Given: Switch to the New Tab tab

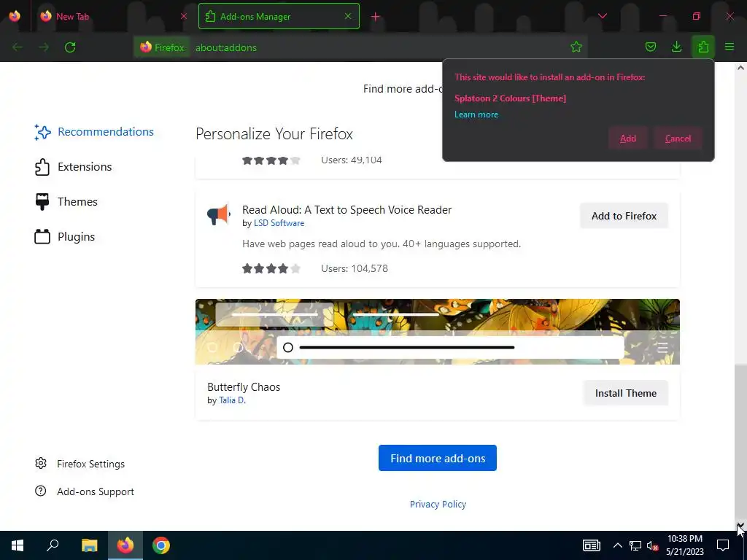Looking at the screenshot, I should pyautogui.click(x=112, y=16).
